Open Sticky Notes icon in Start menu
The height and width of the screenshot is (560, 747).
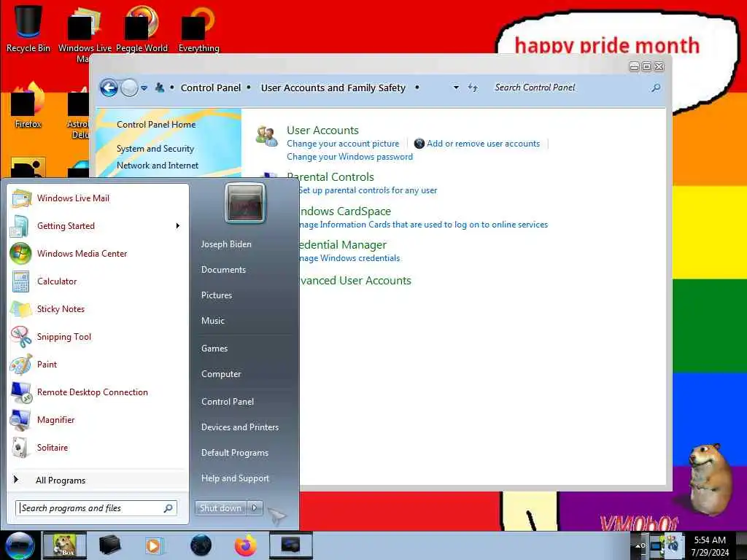pyautogui.click(x=21, y=308)
